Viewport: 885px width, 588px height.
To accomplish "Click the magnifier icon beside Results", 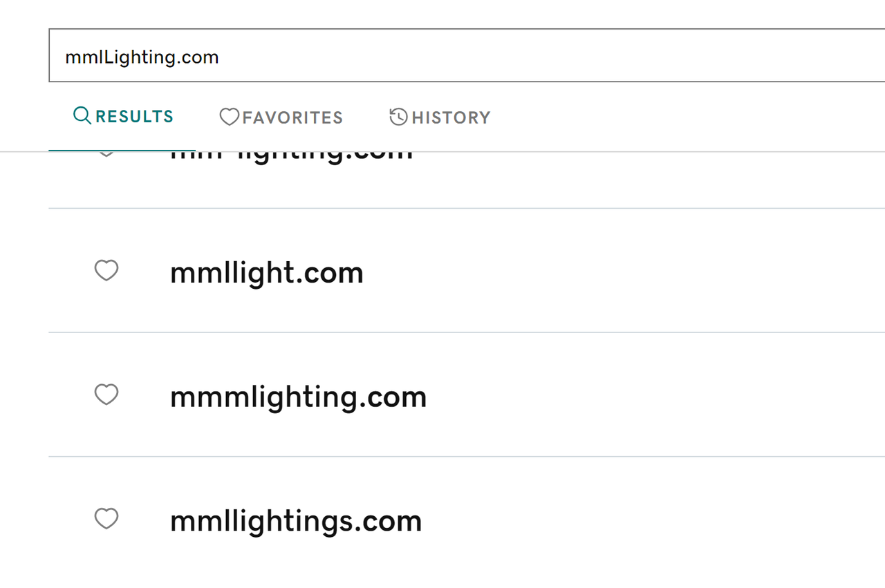I will coord(82,116).
